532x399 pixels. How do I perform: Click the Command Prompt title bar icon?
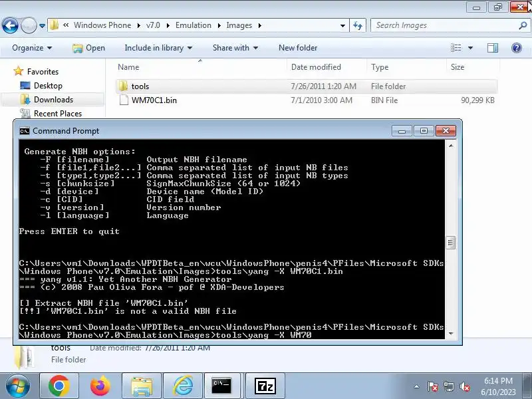point(25,131)
